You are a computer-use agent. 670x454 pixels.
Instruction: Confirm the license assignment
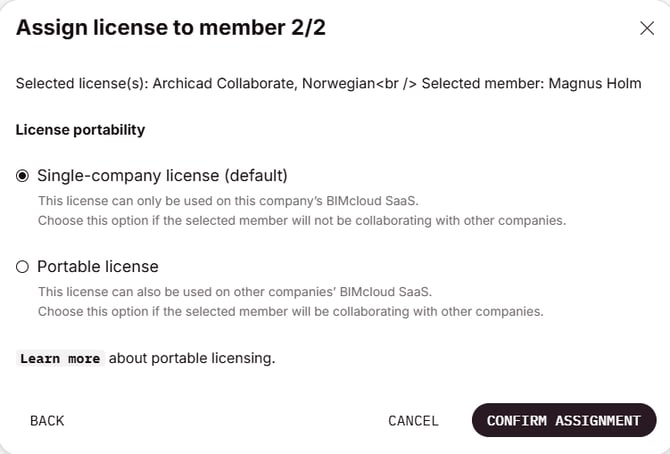click(563, 421)
